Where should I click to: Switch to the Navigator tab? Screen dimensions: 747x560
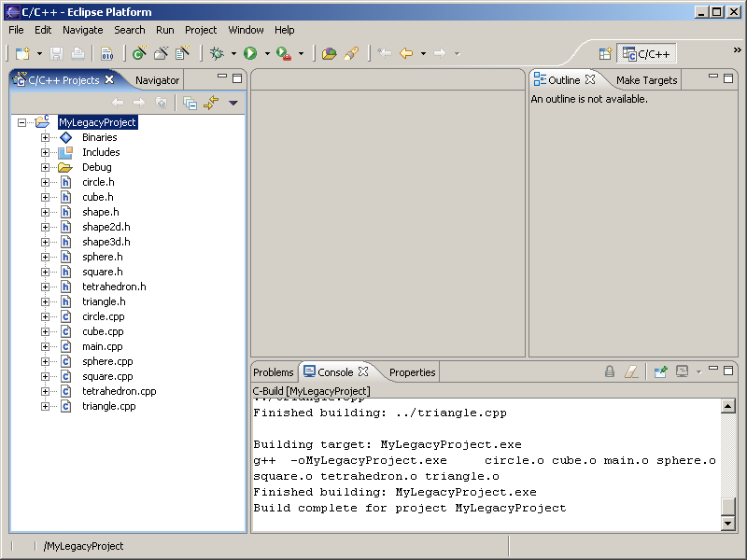click(157, 80)
